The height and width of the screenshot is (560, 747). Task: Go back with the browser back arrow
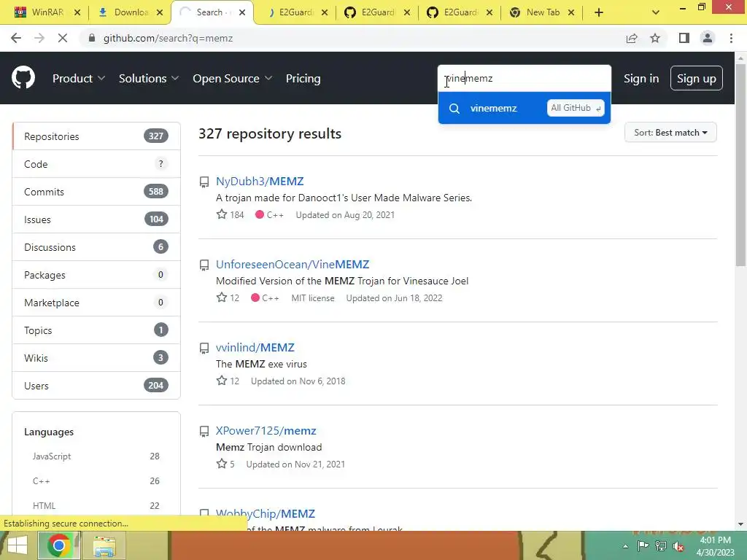[x=16, y=38]
